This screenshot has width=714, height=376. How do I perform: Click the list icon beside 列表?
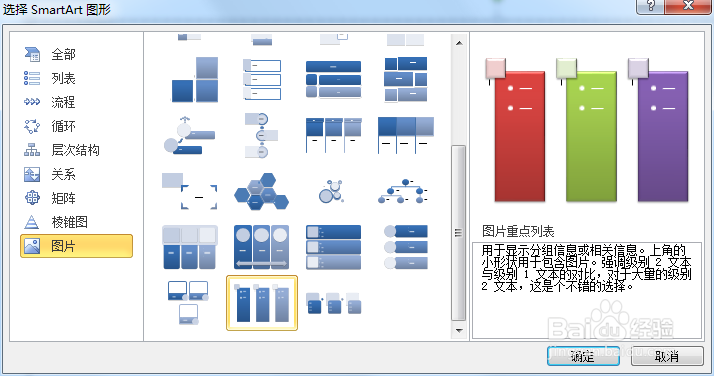pyautogui.click(x=32, y=78)
